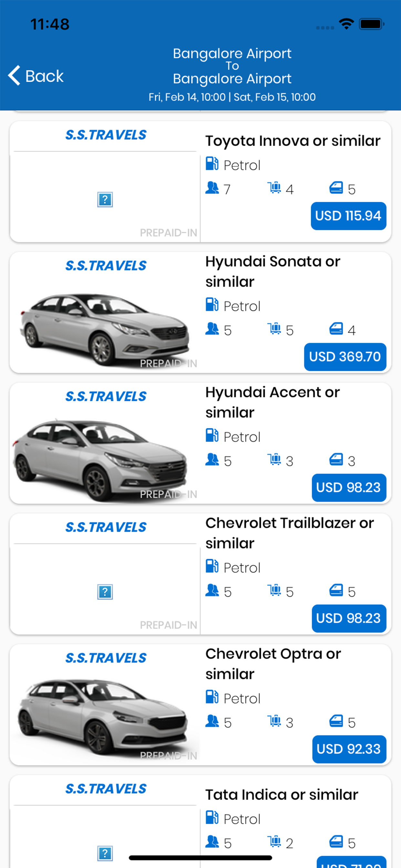Click the luggage icon on Hyundai Accent card
This screenshot has height=868, width=401.
(x=274, y=459)
